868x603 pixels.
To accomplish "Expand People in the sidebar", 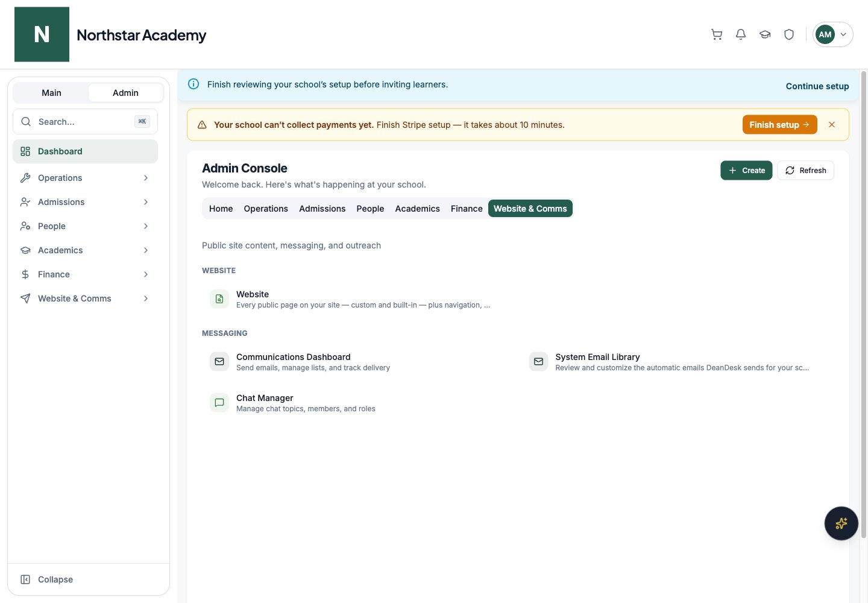I will click(85, 226).
